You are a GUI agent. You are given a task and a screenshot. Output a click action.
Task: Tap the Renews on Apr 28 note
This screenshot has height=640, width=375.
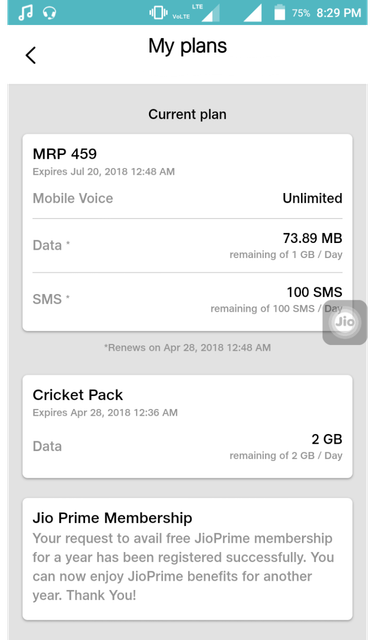(187, 348)
